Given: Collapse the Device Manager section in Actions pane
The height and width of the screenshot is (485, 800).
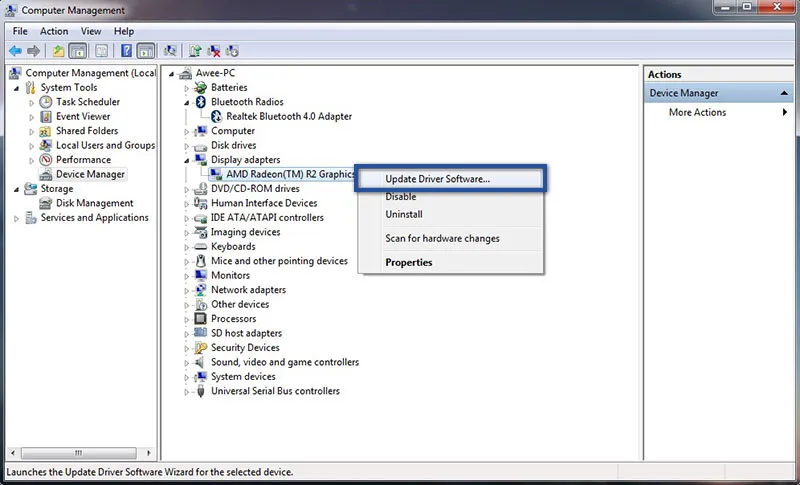Looking at the screenshot, I should [785, 93].
